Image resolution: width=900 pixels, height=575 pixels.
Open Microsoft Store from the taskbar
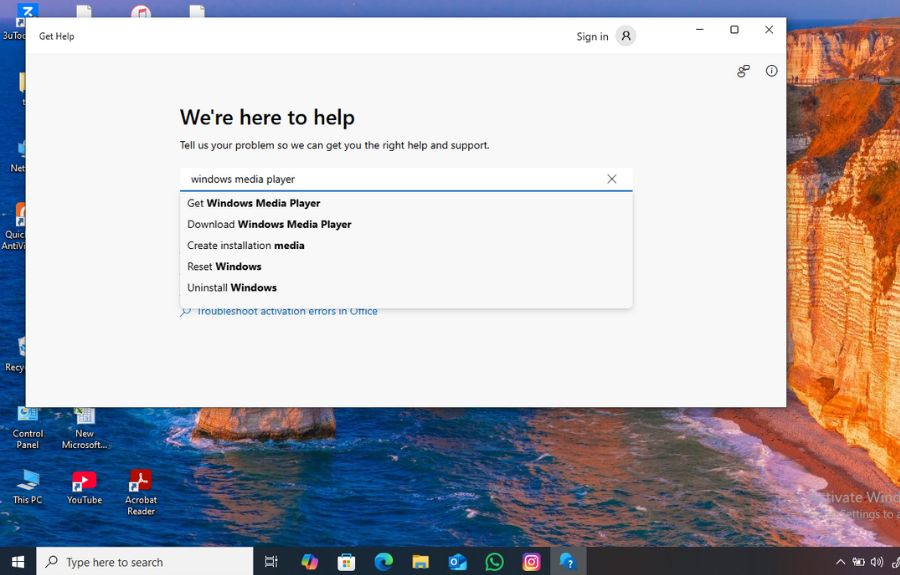346,562
